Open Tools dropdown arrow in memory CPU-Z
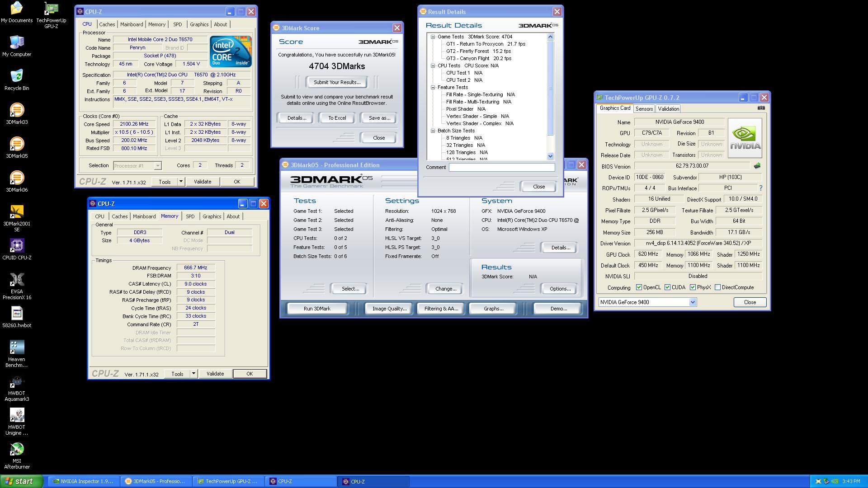Screen dimensions: 868x488 [193, 374]
